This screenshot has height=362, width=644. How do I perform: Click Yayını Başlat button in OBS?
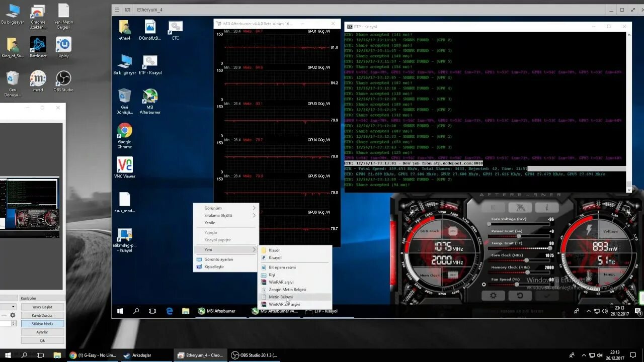[42, 307]
